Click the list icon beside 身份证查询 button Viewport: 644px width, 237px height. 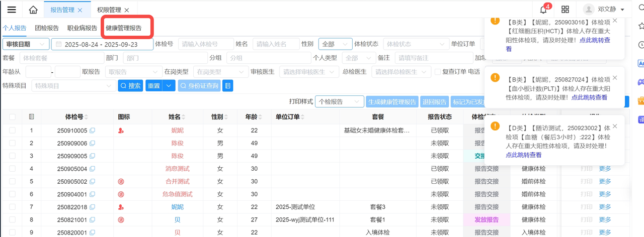pos(228,86)
